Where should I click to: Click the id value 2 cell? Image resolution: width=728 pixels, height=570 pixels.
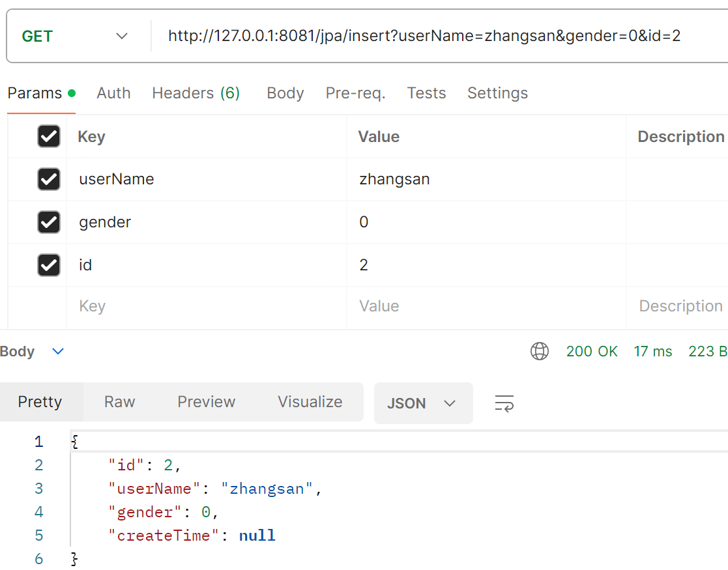(x=487, y=266)
